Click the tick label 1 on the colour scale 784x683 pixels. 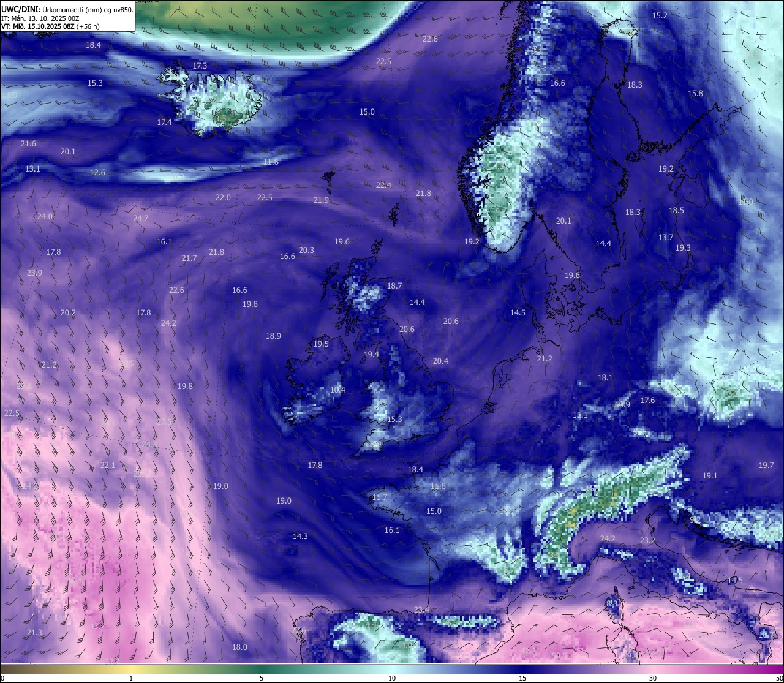coord(131,678)
